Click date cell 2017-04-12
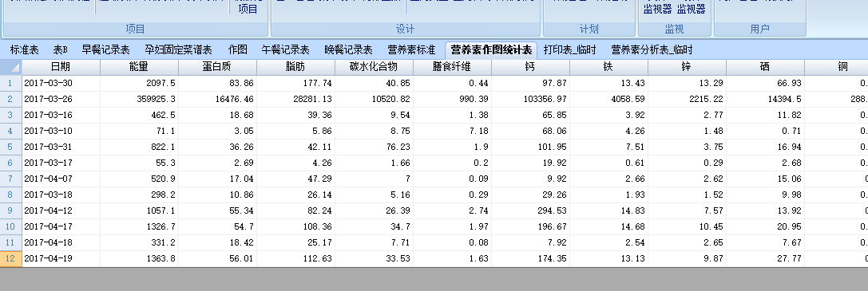 tap(61, 211)
